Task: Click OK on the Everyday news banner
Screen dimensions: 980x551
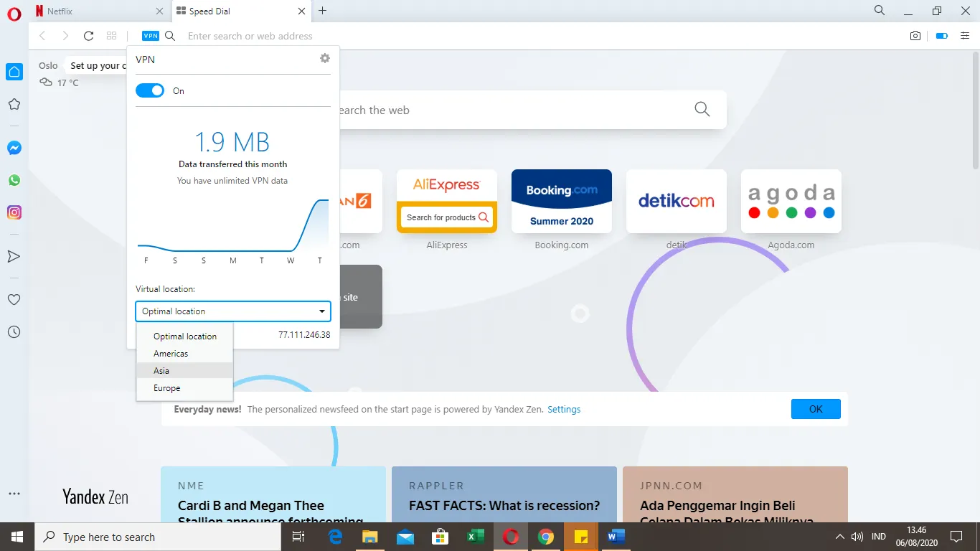Action: [x=816, y=409]
